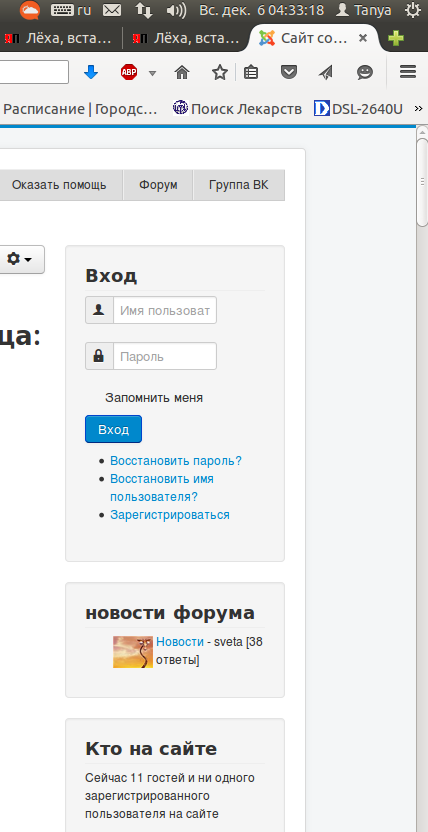Open the mail envelope indicator
The width and height of the screenshot is (428, 832).
click(x=111, y=10)
